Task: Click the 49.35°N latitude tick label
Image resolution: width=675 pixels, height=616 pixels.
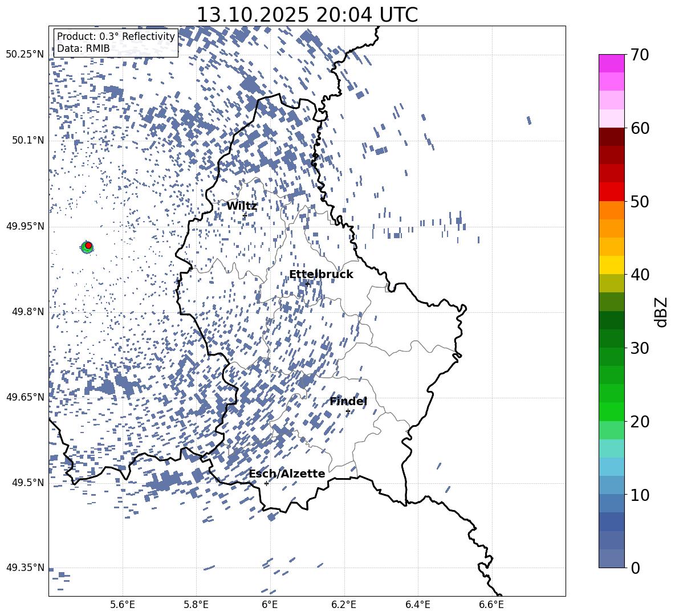Action: 25,568
